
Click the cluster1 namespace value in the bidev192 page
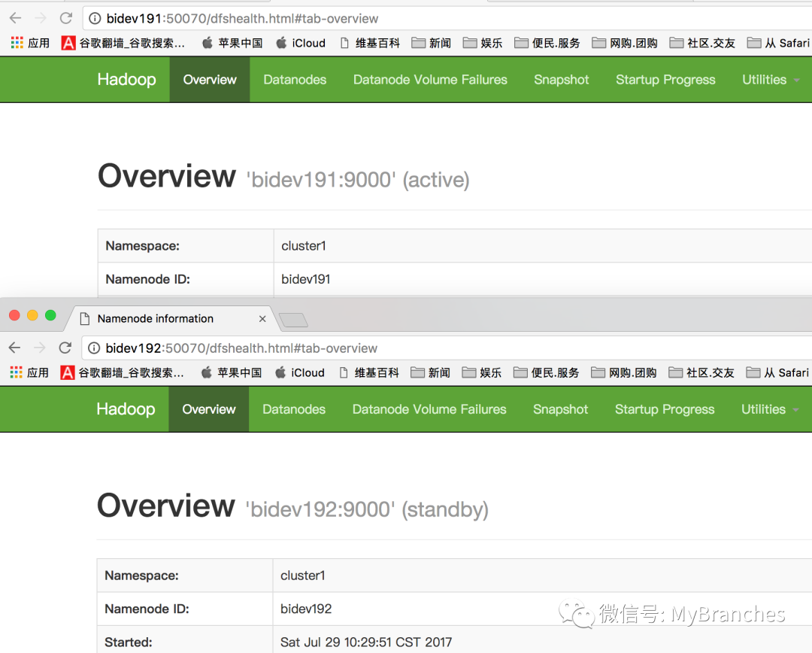pyautogui.click(x=302, y=576)
